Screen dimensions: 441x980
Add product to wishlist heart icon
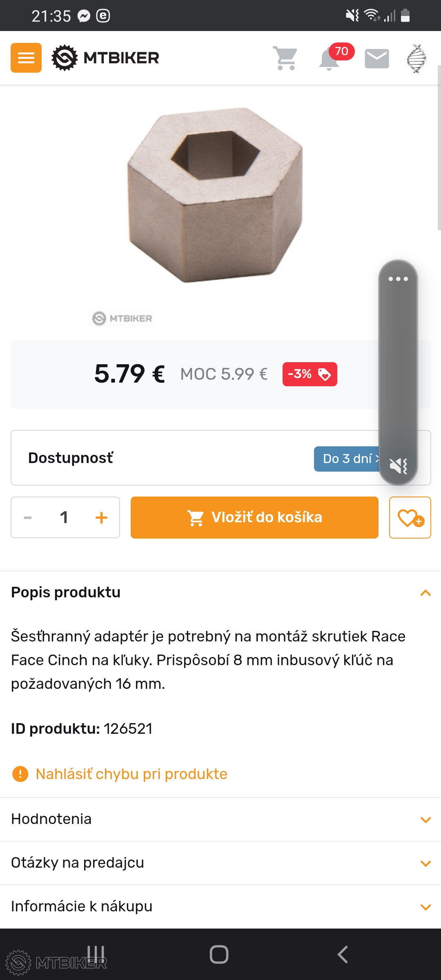click(x=410, y=518)
